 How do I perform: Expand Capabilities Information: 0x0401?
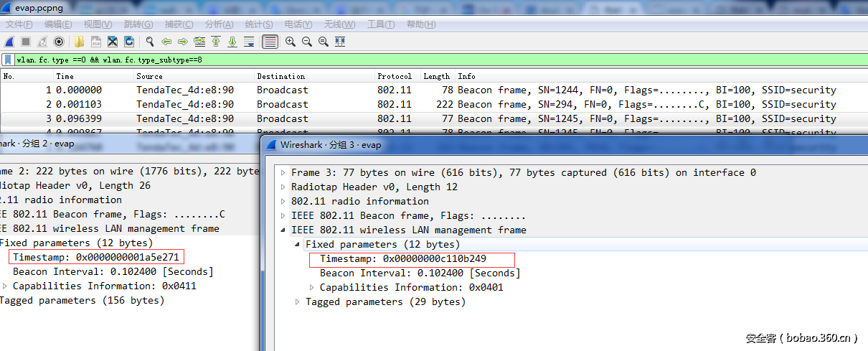pos(312,288)
